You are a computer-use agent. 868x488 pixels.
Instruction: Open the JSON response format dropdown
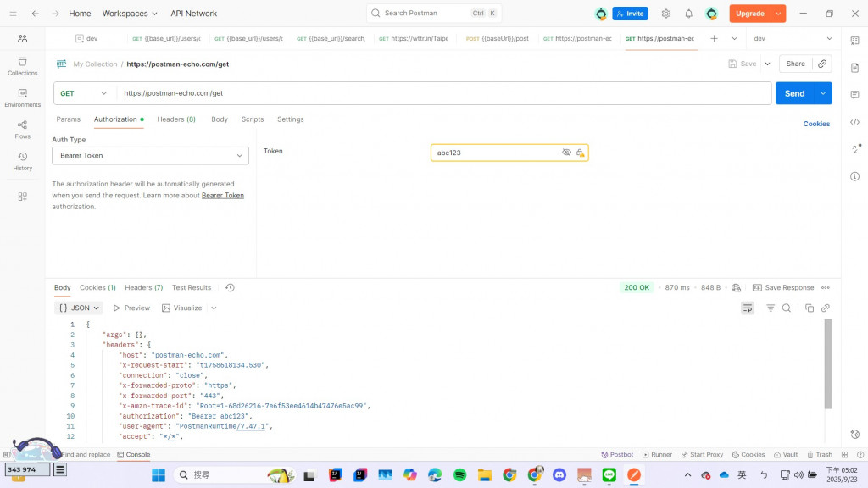click(79, 308)
